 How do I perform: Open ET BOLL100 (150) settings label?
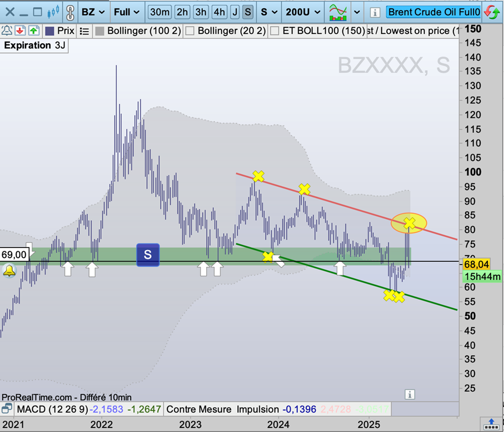tap(323, 31)
